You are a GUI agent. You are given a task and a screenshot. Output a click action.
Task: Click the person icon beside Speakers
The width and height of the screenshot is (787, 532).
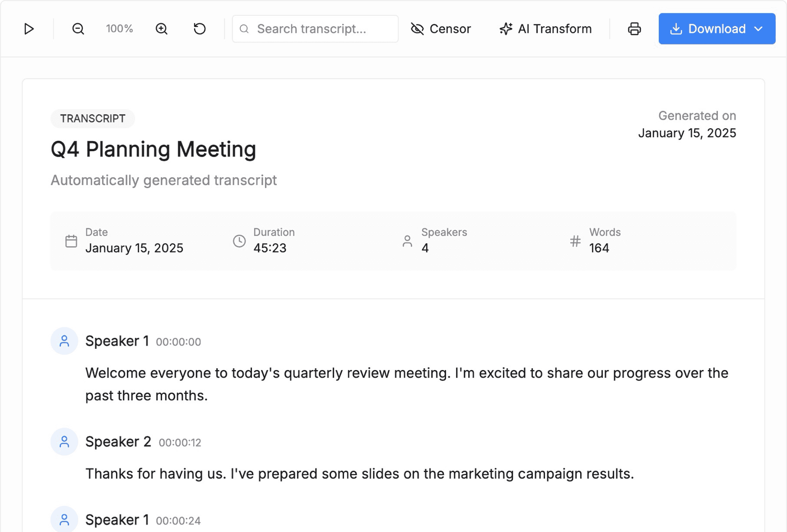407,241
